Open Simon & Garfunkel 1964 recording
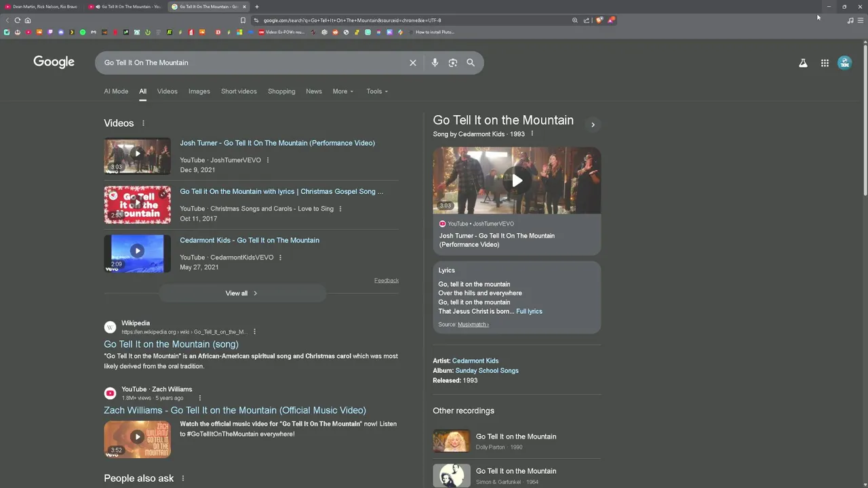 click(517, 476)
